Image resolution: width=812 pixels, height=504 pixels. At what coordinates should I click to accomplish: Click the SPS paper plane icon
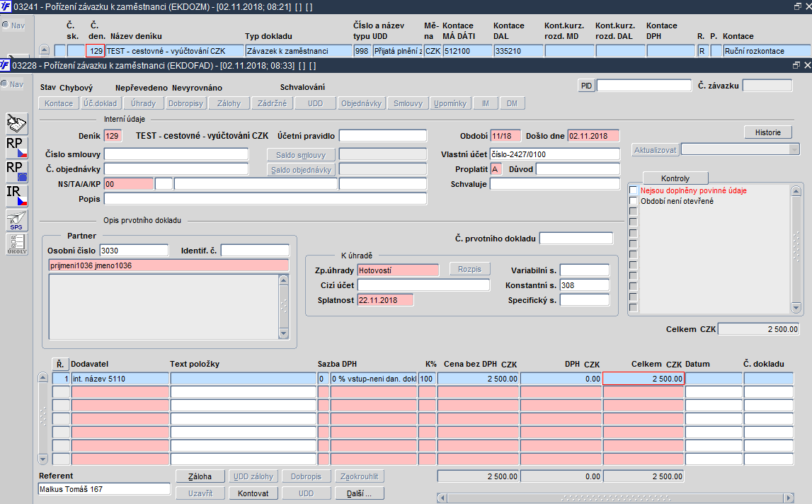point(16,220)
